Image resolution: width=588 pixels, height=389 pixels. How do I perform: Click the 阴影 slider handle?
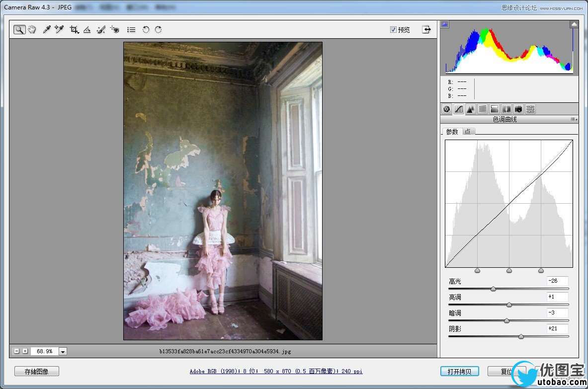[521, 336]
